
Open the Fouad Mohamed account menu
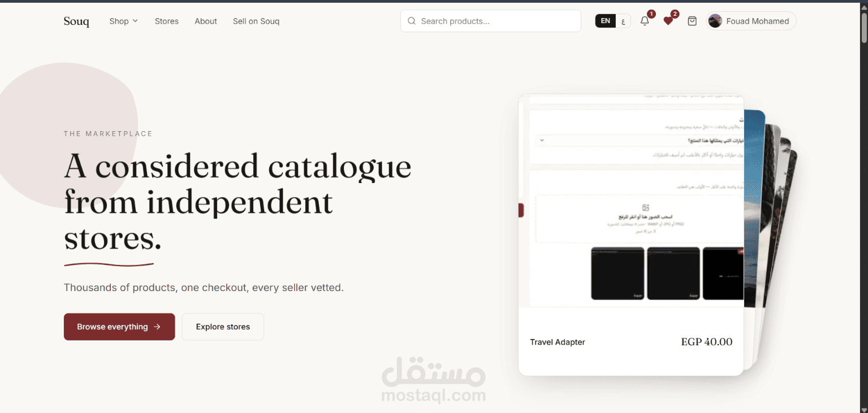pos(751,21)
